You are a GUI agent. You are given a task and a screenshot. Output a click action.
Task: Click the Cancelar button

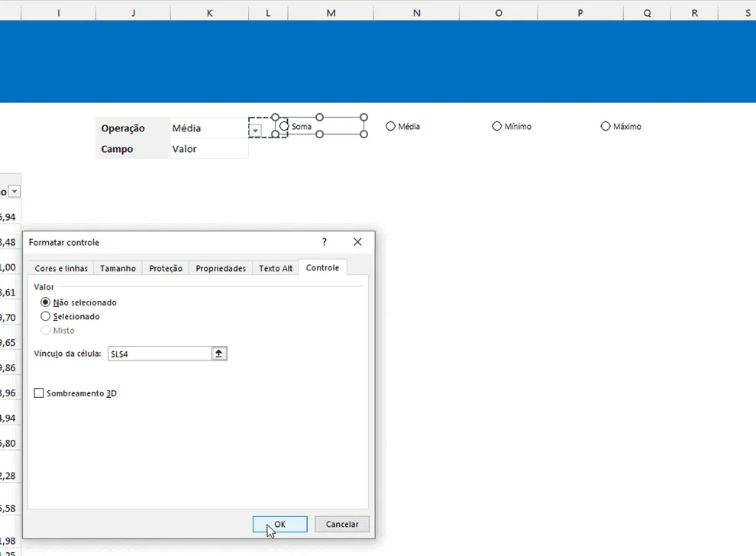342,524
